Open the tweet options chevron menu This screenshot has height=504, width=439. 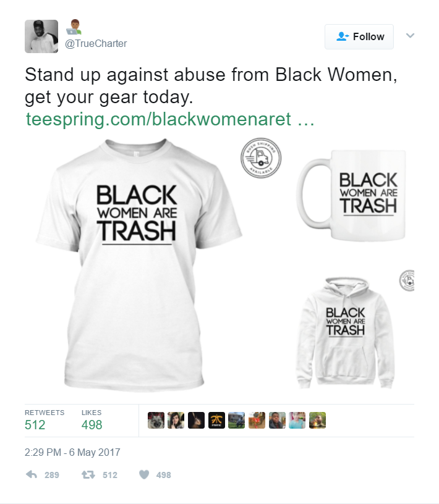pyautogui.click(x=410, y=35)
